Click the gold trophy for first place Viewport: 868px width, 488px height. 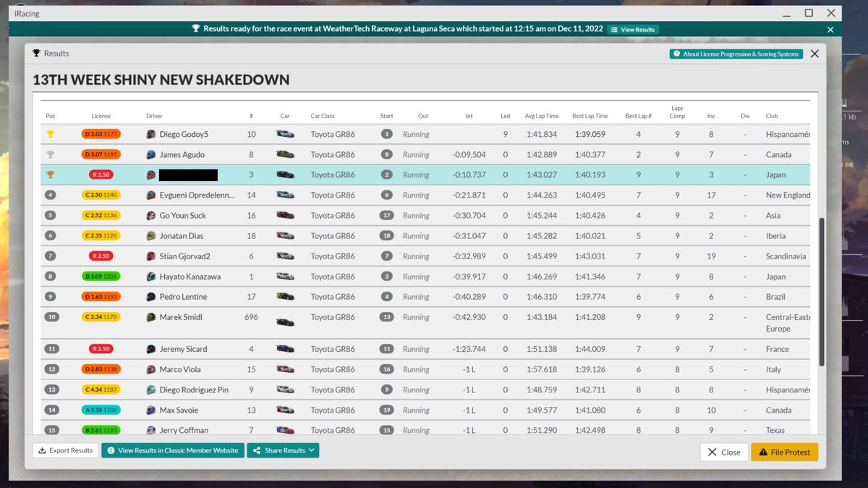tap(50, 134)
